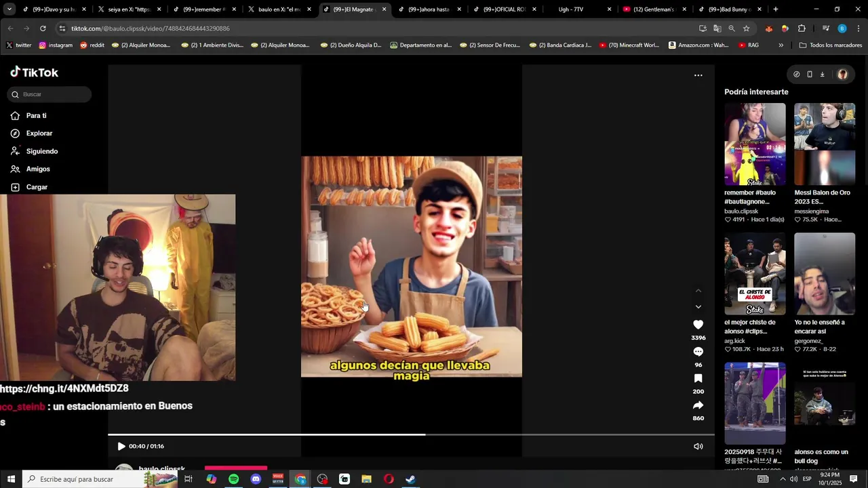The width and height of the screenshot is (868, 488).
Task: Click the coin icon in TikTok header
Action: coord(796,75)
